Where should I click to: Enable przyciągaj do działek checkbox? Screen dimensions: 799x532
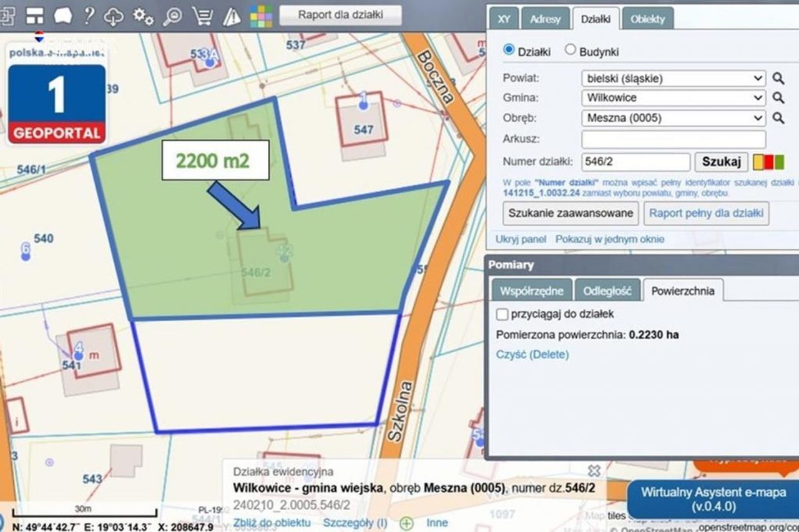click(502, 314)
